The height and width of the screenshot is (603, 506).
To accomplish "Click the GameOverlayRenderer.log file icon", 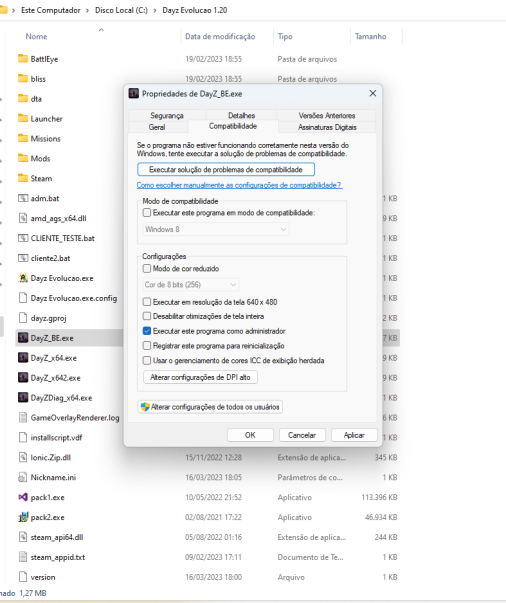I will [x=23, y=417].
